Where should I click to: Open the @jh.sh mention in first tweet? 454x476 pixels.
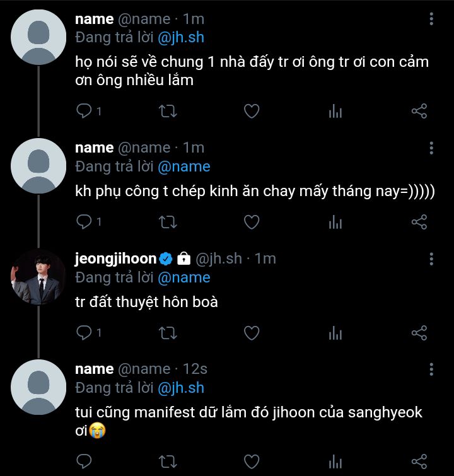click(181, 37)
